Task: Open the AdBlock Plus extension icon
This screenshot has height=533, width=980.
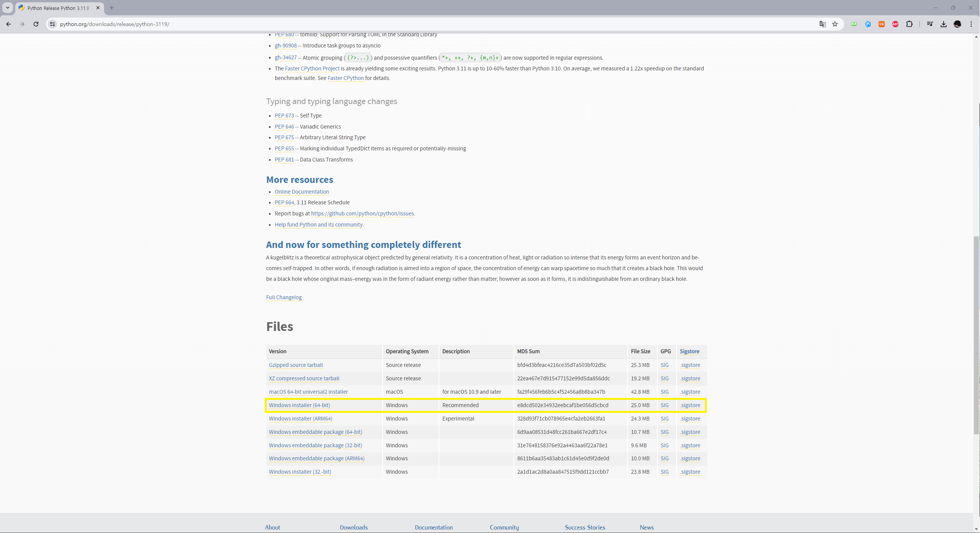Action: (x=895, y=24)
